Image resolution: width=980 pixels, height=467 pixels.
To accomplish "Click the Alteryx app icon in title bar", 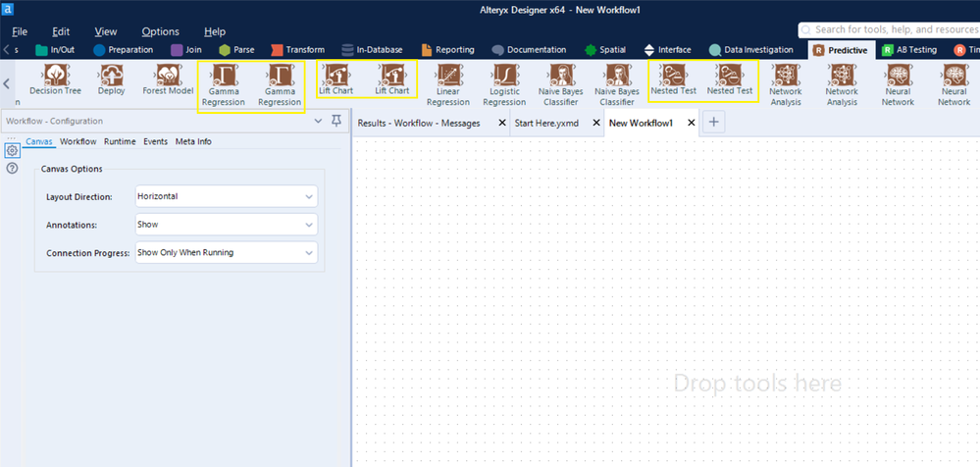I will [8, 10].
